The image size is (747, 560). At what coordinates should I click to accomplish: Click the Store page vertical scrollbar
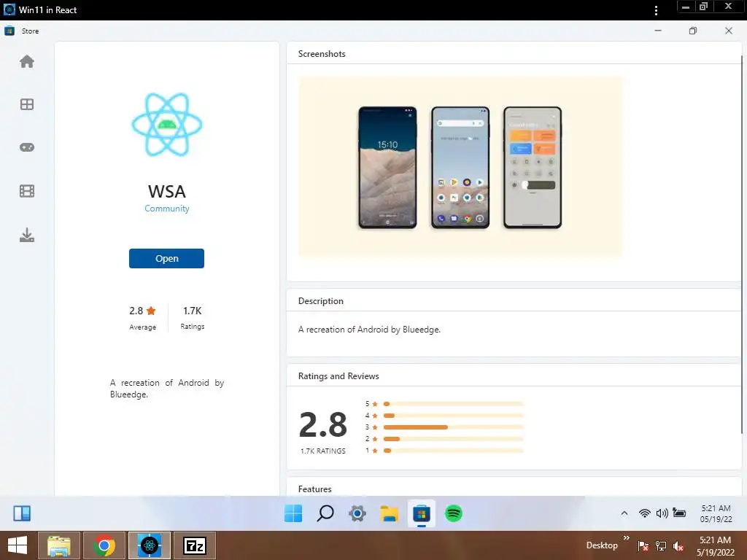click(x=742, y=244)
